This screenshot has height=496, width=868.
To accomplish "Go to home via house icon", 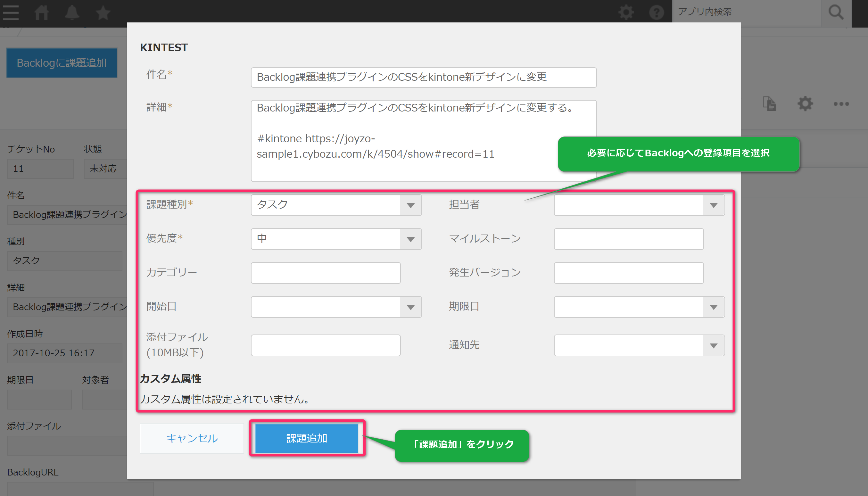I will (x=42, y=12).
